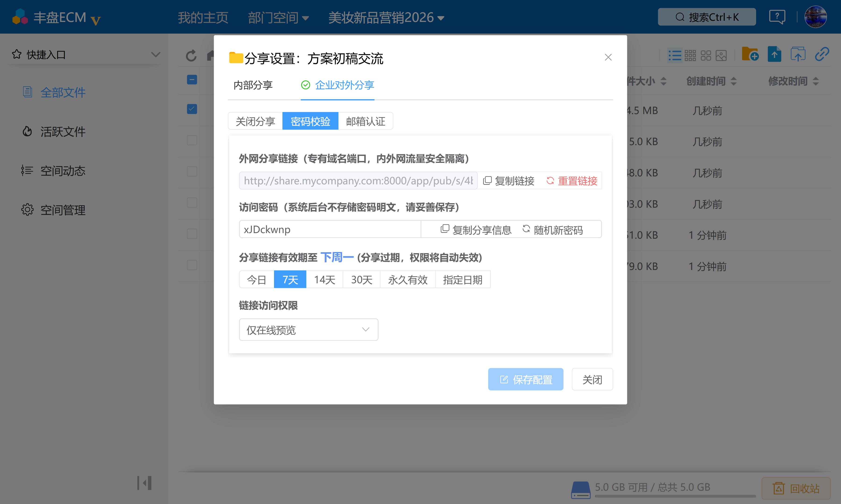Switch to list view icon
Viewport: 841px width, 504px height.
point(674,55)
